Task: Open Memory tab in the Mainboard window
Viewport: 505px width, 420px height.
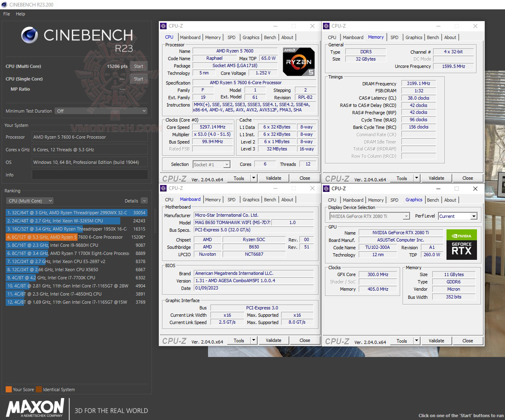Action: pos(213,200)
